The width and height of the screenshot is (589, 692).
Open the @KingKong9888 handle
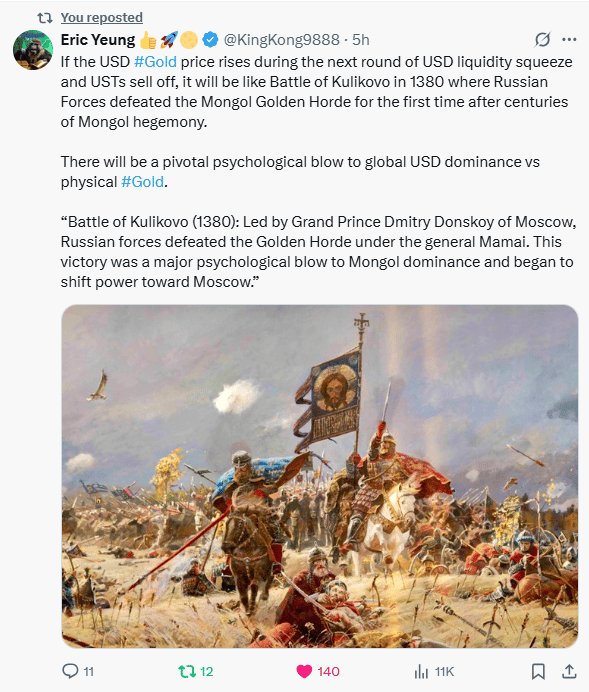(281, 40)
